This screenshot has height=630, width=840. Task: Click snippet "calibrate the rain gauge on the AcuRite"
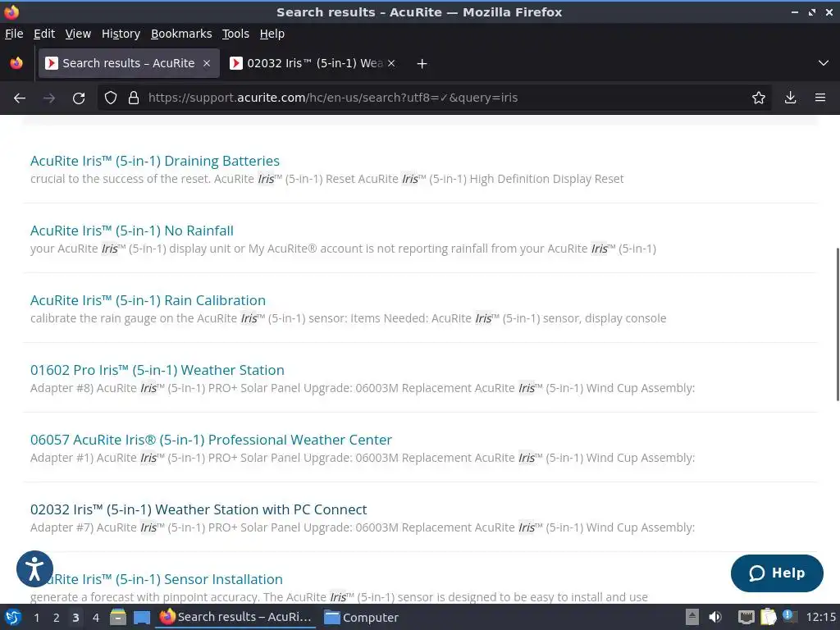[x=134, y=318]
